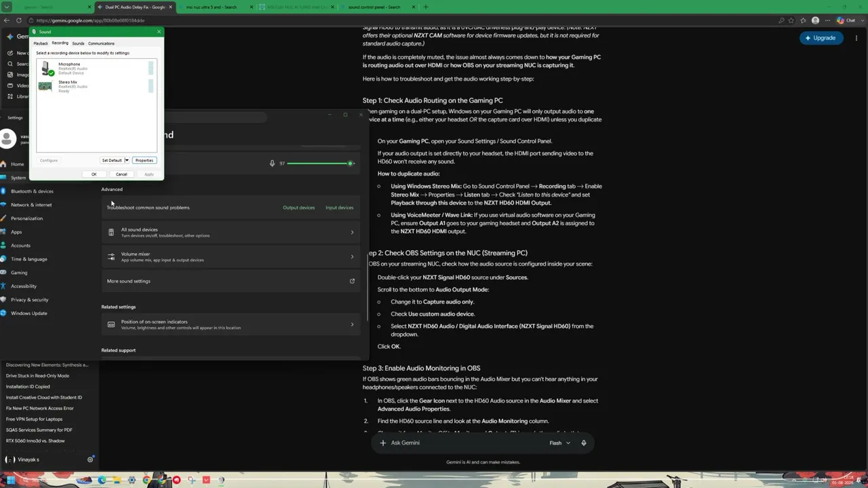Click the Upgrade button in Gemini
The height and width of the screenshot is (488, 868).
821,38
